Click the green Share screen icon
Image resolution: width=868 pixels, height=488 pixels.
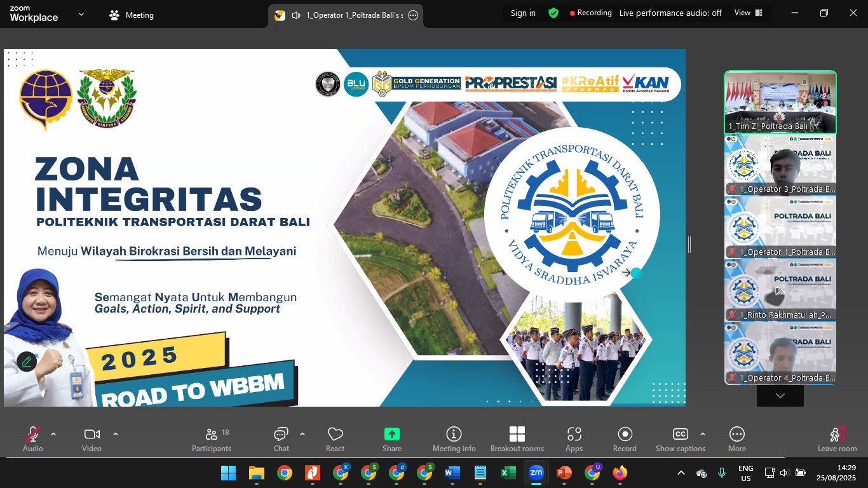tap(392, 434)
